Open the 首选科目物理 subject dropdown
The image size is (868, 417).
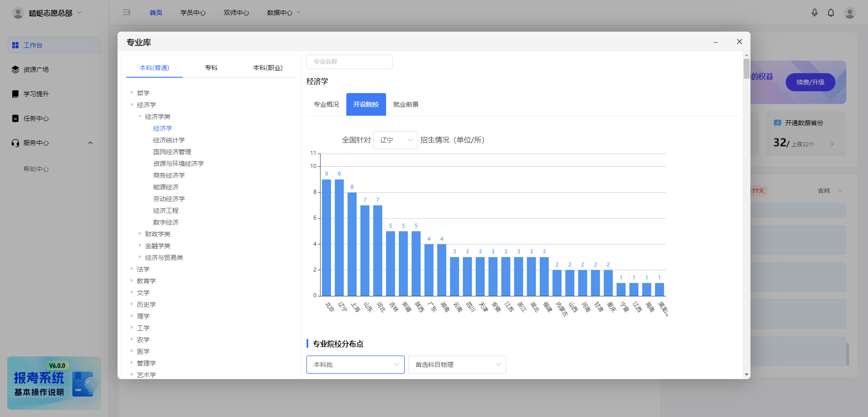(457, 365)
